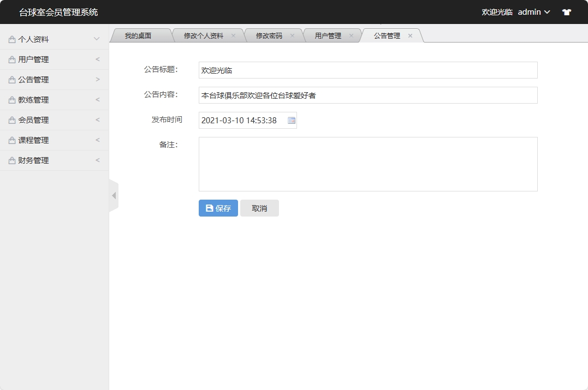The width and height of the screenshot is (588, 390).
Task: Click the save disk icon on 保存 button
Action: coord(209,208)
